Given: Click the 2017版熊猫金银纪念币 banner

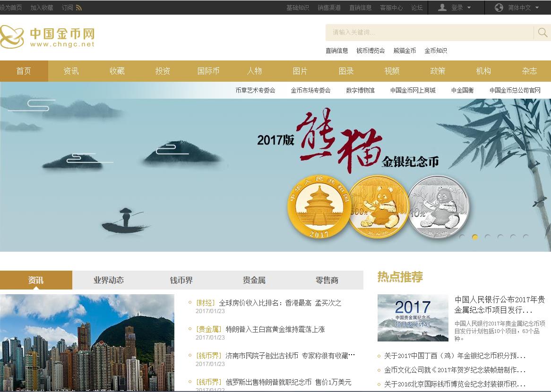Looking at the screenshot, I should tap(275, 167).
